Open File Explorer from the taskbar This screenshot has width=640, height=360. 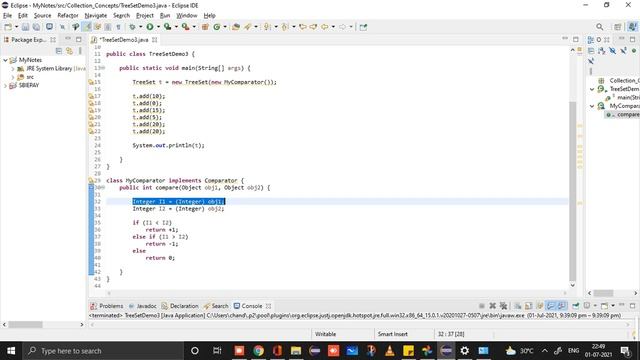pyautogui.click(x=296, y=351)
